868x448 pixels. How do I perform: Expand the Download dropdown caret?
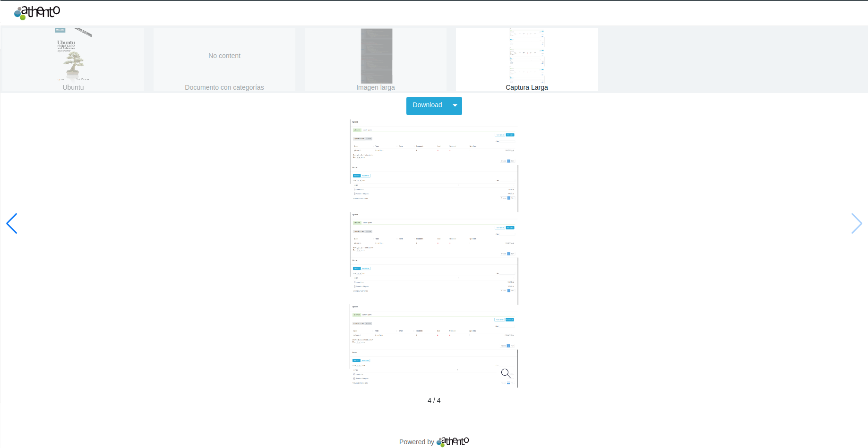click(x=455, y=106)
